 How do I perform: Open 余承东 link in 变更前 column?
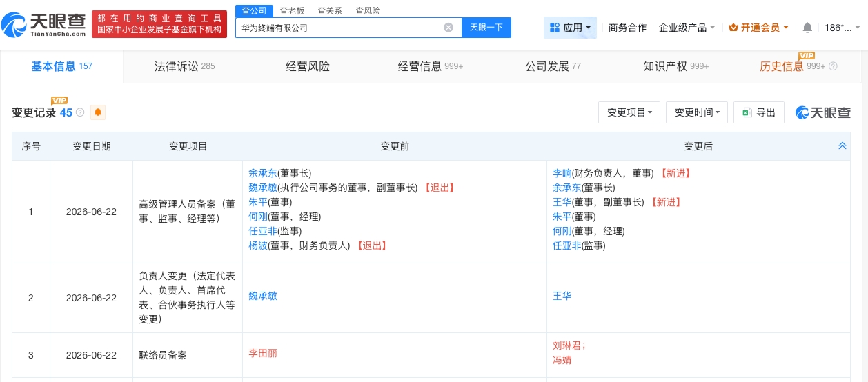(263, 173)
